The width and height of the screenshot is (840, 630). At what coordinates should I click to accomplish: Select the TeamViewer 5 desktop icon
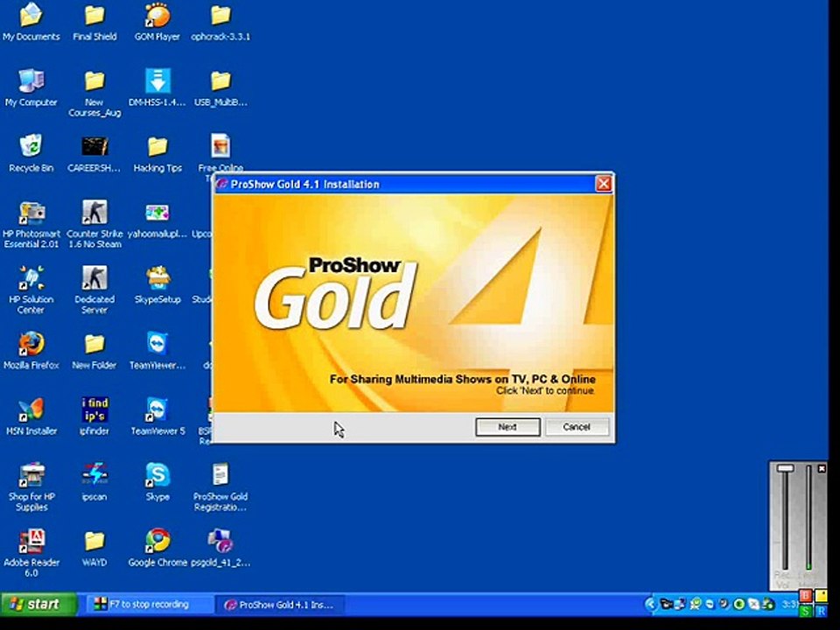point(157,416)
